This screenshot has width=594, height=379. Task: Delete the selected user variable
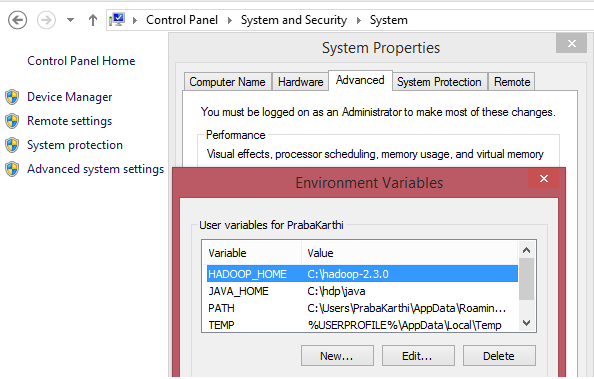click(499, 356)
